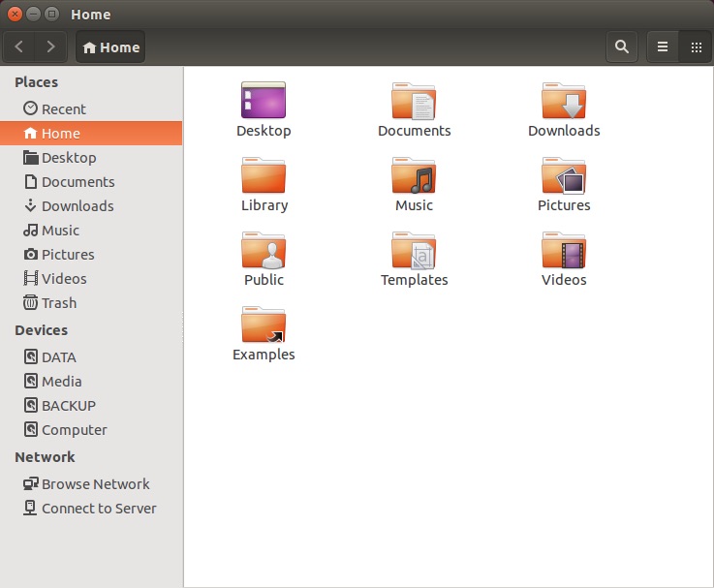Screen dimensions: 714x588
Task: Select Recent in the Places sidebar
Action: pos(63,109)
